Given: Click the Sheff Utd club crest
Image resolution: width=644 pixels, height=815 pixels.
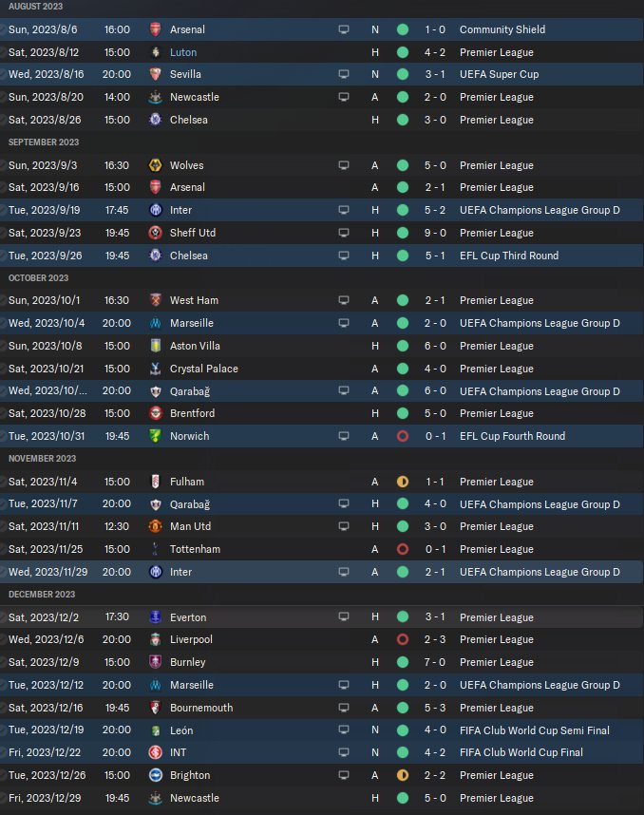Looking at the screenshot, I should click(155, 233).
